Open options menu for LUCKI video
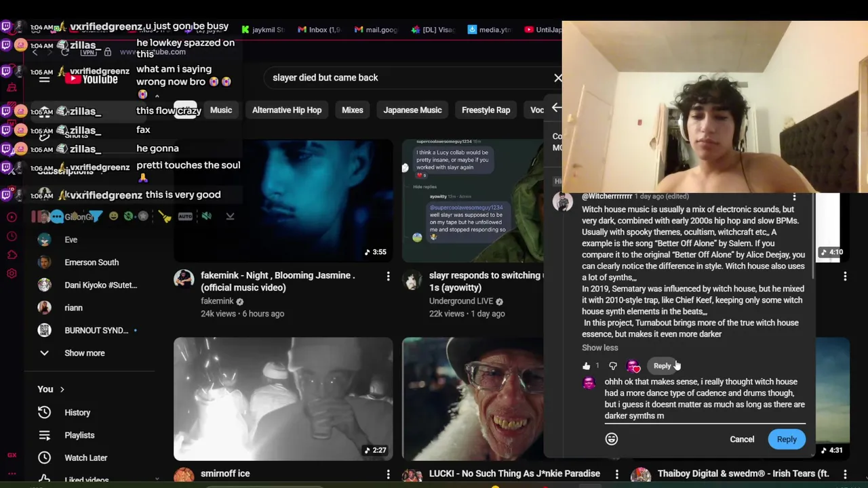Screen dimensions: 868x488 pyautogui.click(x=616, y=474)
